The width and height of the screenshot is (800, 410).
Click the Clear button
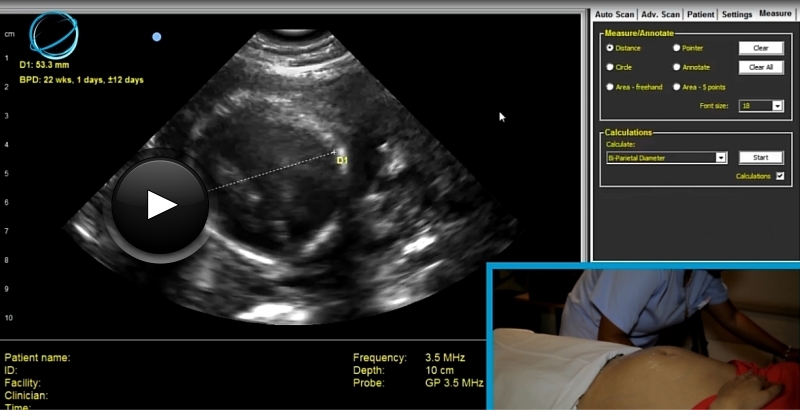click(x=761, y=48)
